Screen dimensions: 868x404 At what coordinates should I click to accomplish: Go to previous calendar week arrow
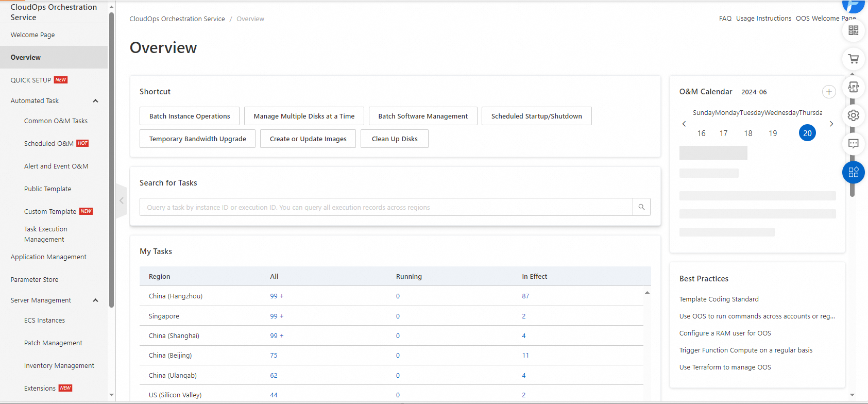(x=684, y=124)
